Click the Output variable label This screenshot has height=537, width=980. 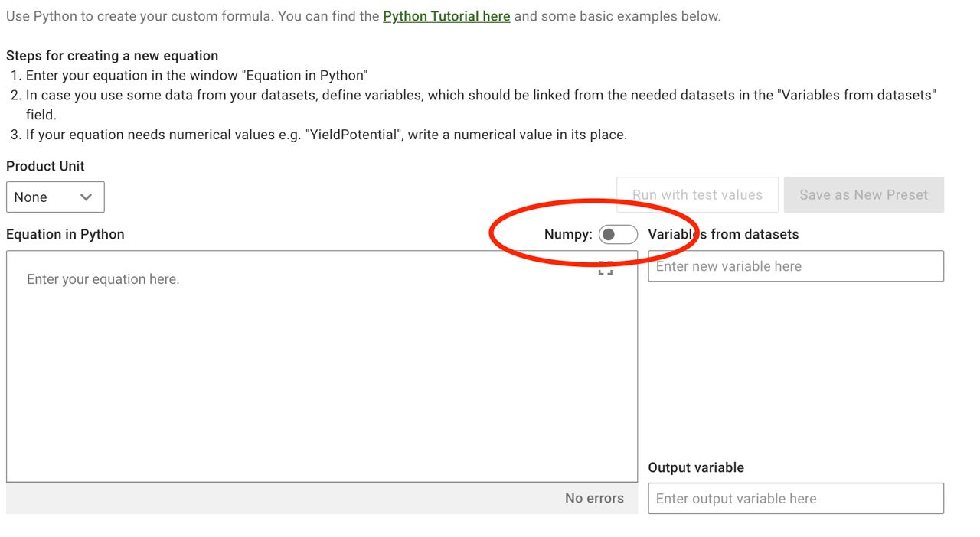(696, 468)
